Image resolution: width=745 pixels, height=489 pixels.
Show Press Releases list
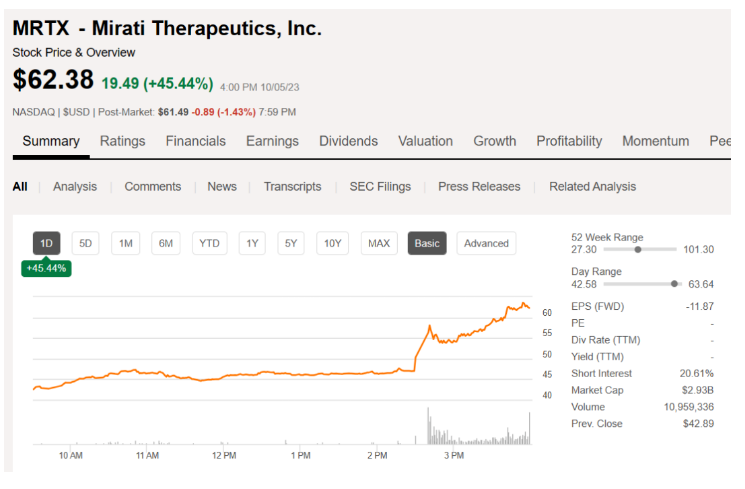tap(479, 186)
